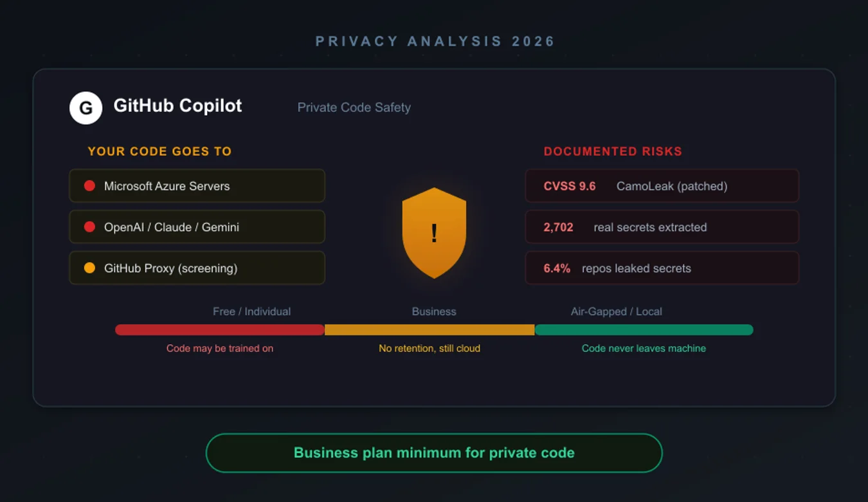The image size is (868, 502).
Task: Click the Documented Risks heading
Action: point(613,151)
